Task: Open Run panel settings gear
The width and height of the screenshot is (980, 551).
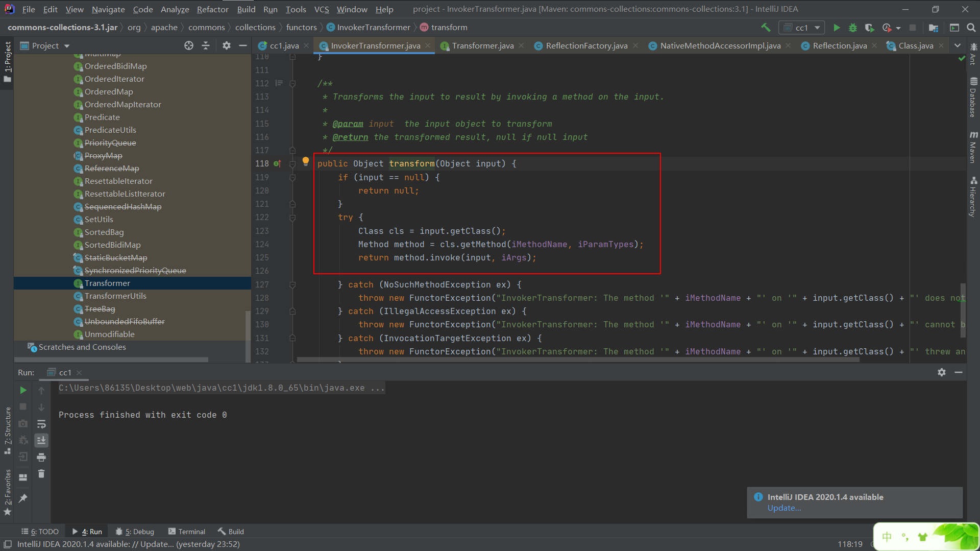Action: click(942, 372)
